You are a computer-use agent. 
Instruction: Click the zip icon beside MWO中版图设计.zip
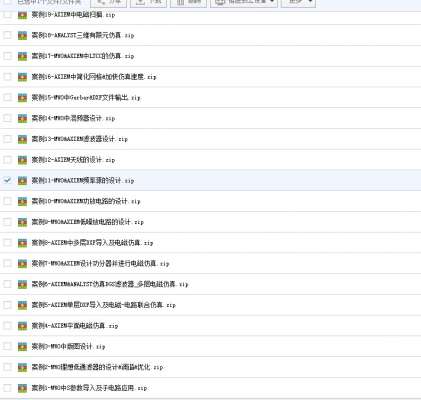(x=22, y=347)
